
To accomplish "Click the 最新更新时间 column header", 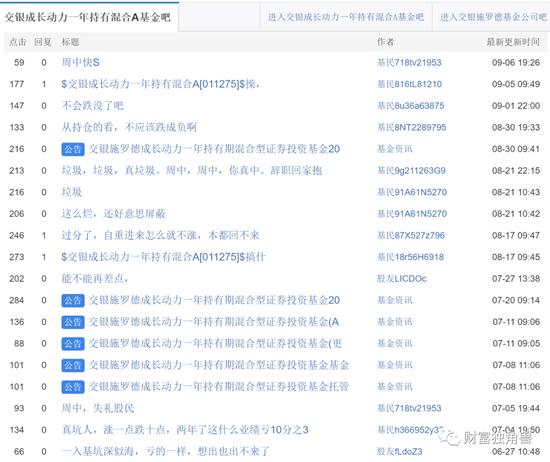I will [x=513, y=42].
